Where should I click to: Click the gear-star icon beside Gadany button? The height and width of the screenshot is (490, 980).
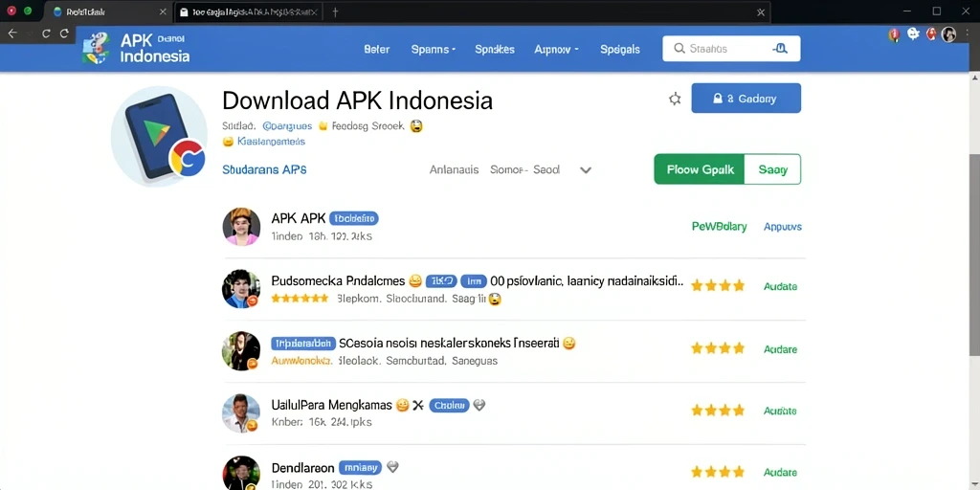tap(675, 99)
